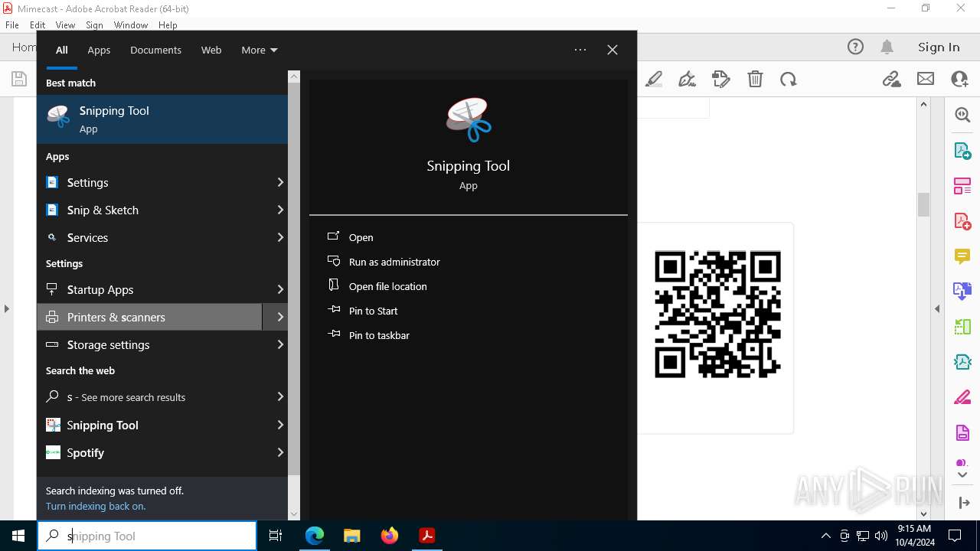
Task: Click the Storage settings drive icon
Action: tap(52, 344)
